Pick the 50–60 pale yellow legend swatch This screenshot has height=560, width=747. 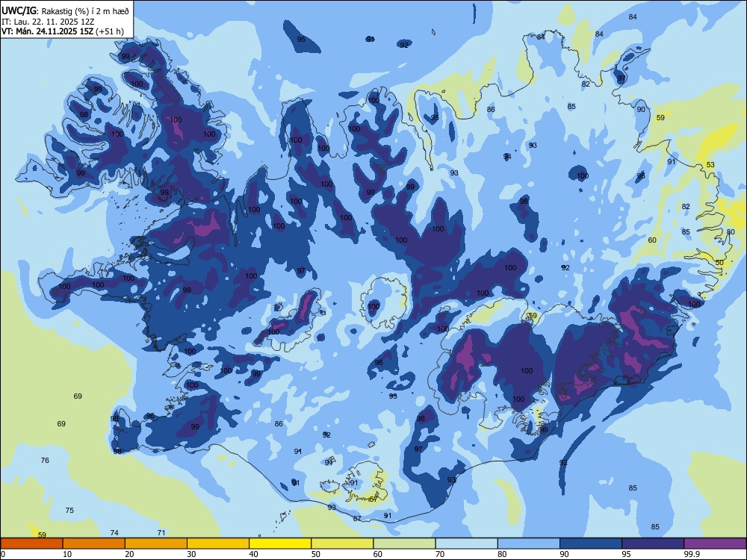342,544
